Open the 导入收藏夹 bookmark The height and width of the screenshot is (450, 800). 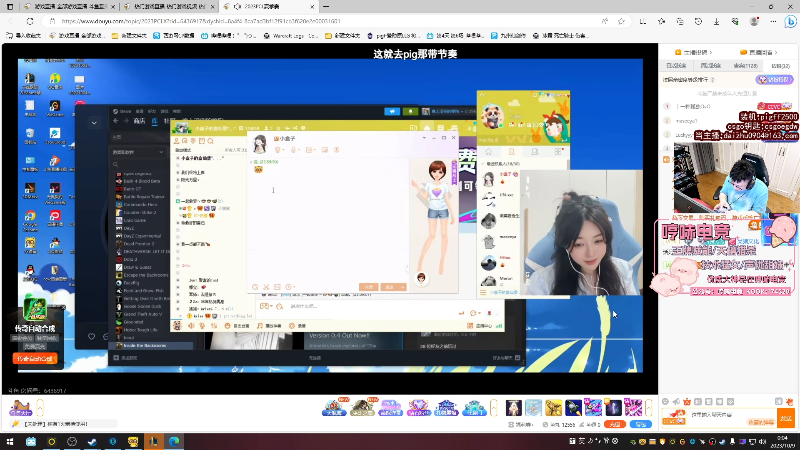[23, 36]
